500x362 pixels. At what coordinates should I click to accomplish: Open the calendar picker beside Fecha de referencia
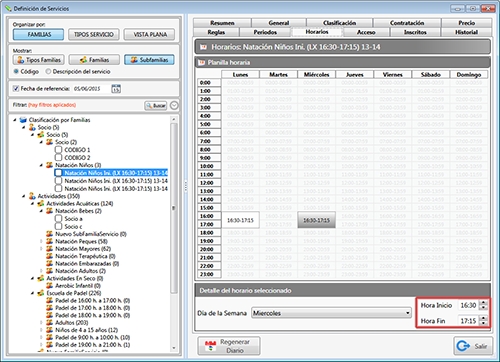[116, 89]
